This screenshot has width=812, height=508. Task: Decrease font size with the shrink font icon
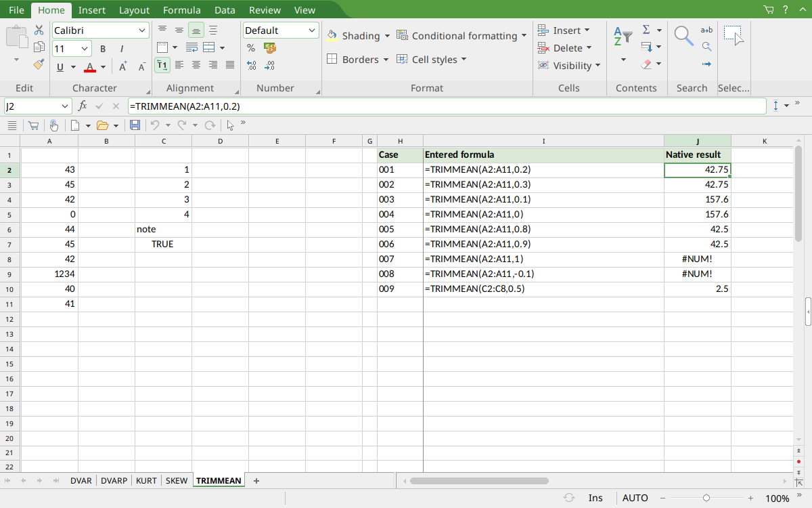(x=141, y=66)
